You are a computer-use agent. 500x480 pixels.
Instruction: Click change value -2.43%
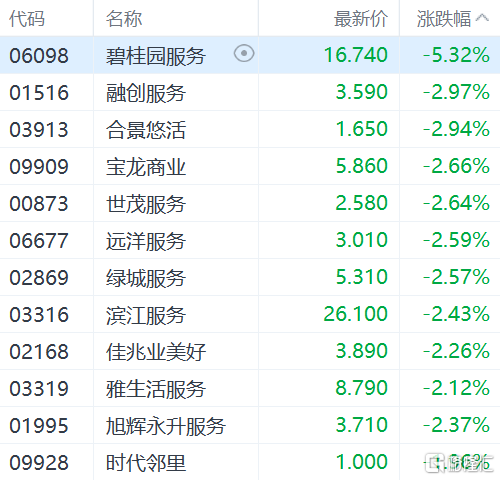pyautogui.click(x=456, y=314)
